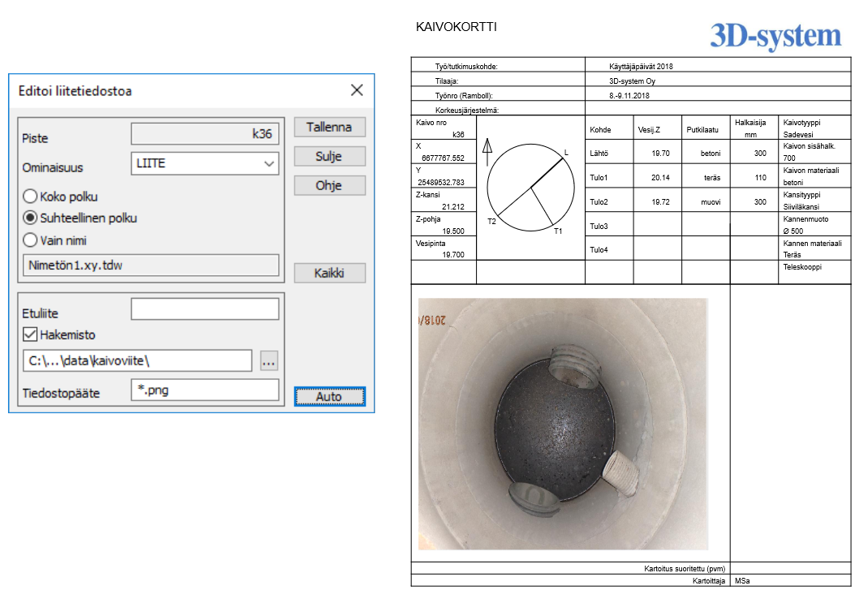Click the Sulje button

329,157
